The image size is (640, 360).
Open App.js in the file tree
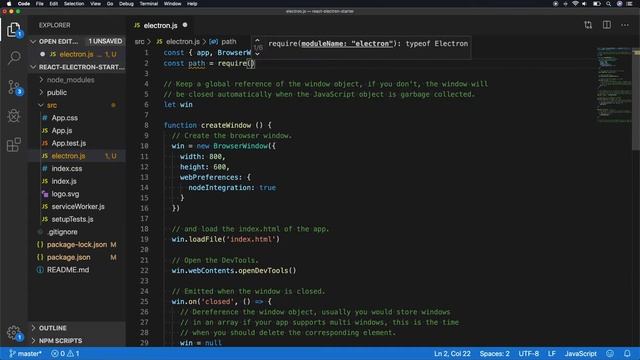coord(62,130)
